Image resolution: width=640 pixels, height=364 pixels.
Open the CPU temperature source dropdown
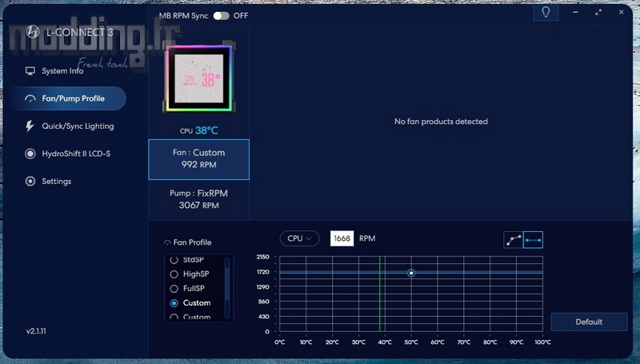[299, 238]
